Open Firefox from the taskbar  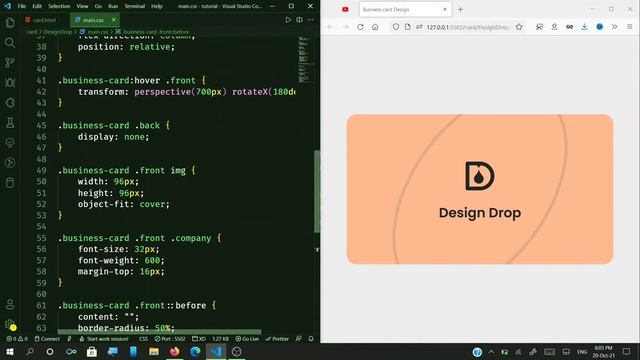coord(175,351)
